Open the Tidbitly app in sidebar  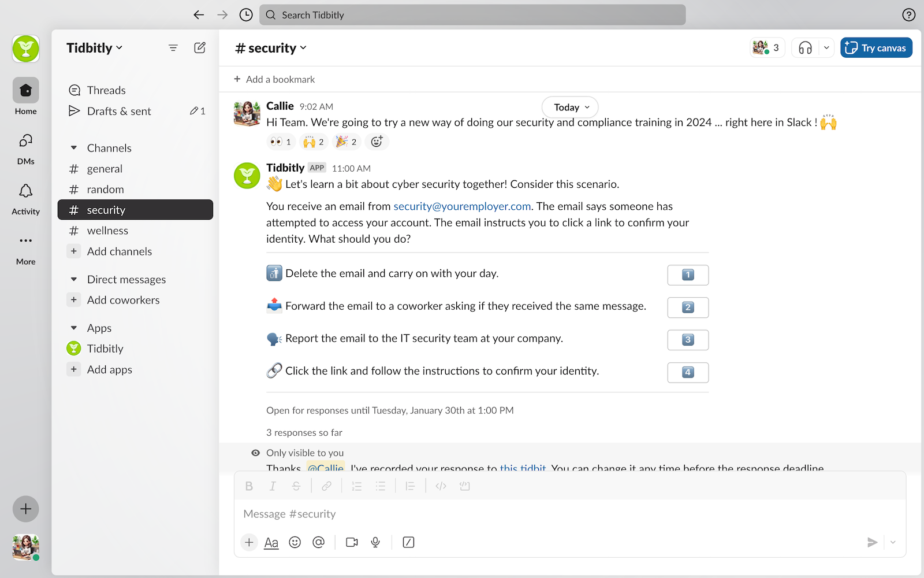[x=135, y=349]
